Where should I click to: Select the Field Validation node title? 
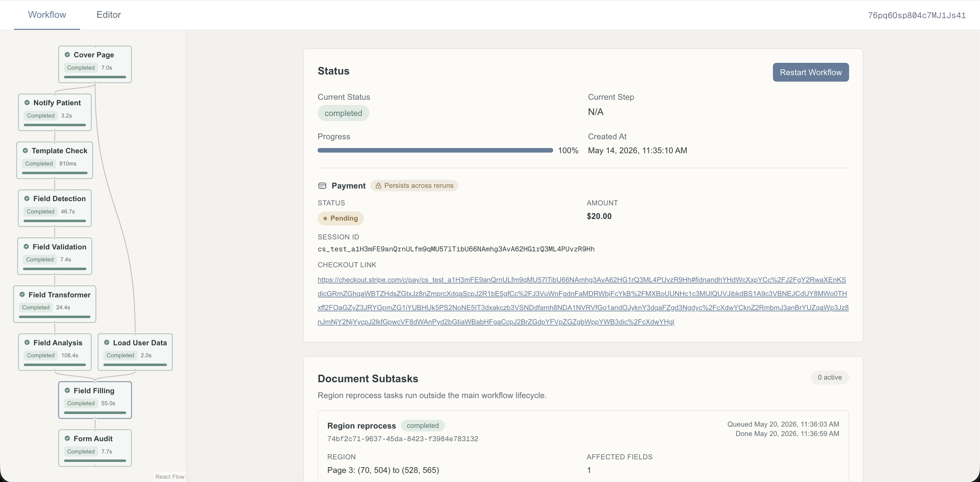pyautogui.click(x=59, y=247)
